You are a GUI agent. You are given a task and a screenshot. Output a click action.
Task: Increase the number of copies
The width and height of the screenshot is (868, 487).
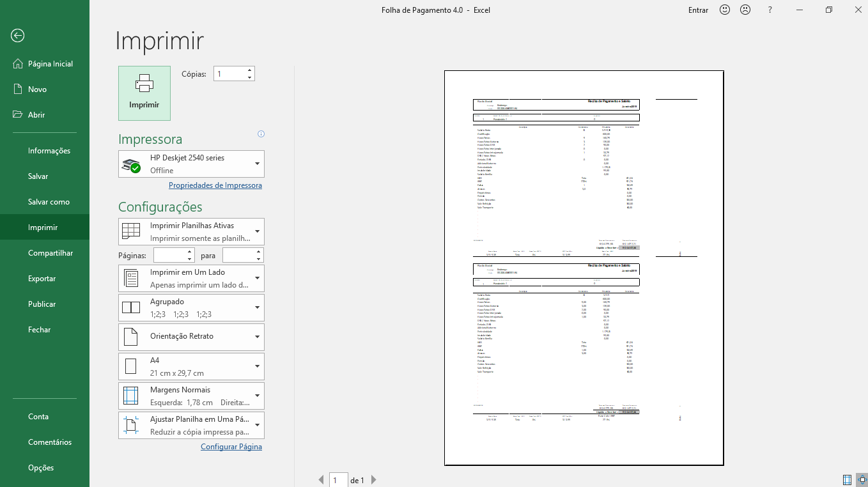coord(249,70)
